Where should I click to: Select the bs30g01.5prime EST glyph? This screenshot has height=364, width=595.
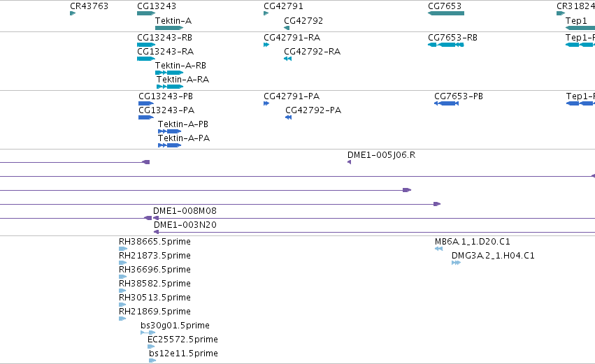pyautogui.click(x=148, y=333)
